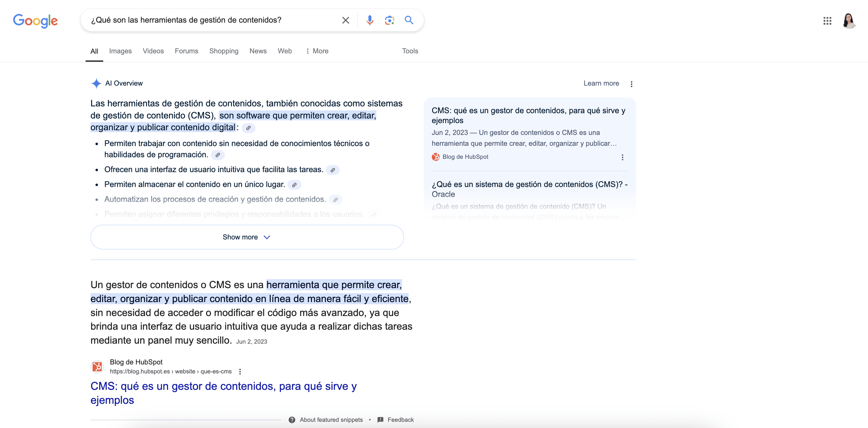868x428 pixels.
Task: Click the X clear search input icon
Action: pos(344,20)
